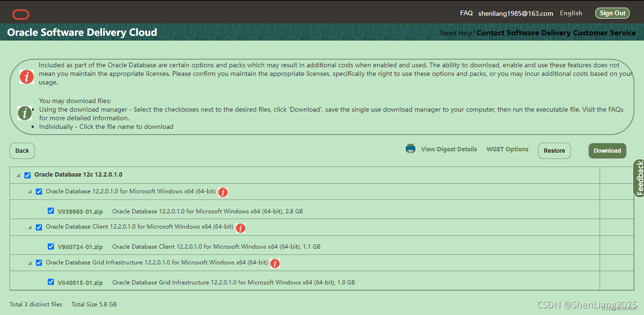Click the Total Size 5.8 GB text
Image resolution: width=644 pixels, height=315 pixels.
coord(94,304)
